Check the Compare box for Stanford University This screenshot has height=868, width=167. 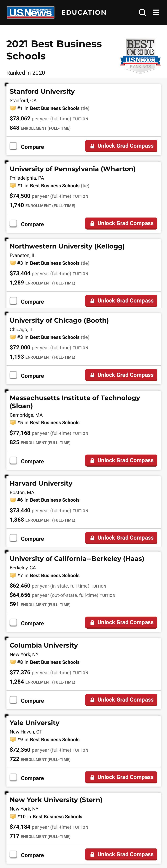(x=14, y=146)
